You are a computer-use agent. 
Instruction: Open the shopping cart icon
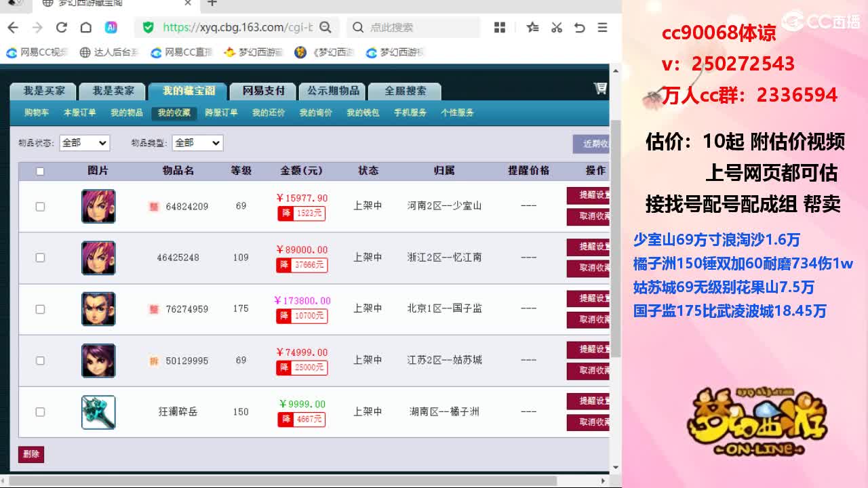pyautogui.click(x=600, y=88)
